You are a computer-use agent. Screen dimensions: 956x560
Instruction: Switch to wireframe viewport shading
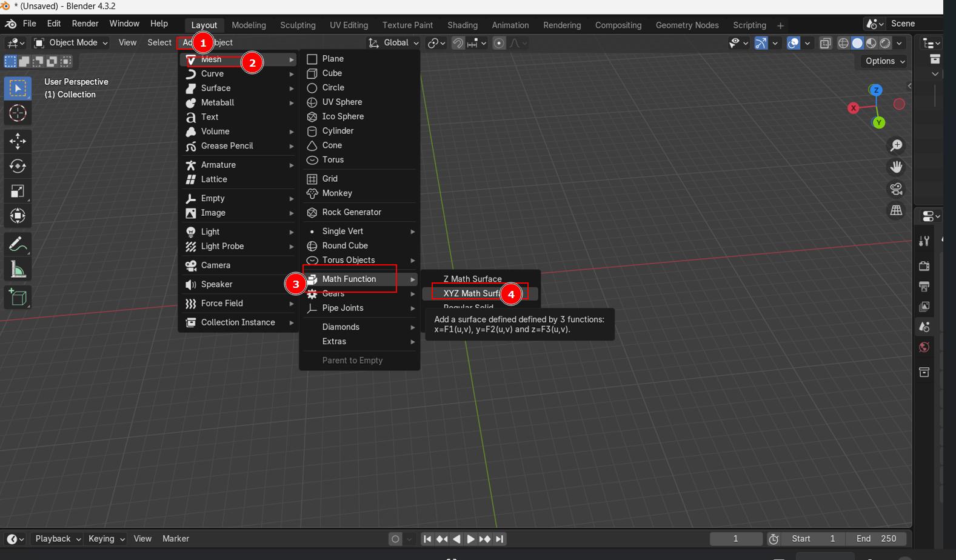[843, 43]
